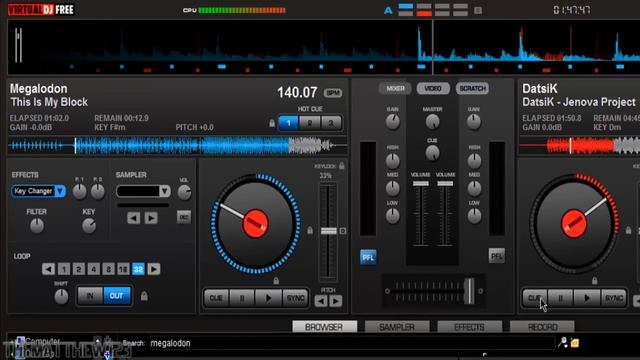Open the RECORD tab

click(x=542, y=327)
